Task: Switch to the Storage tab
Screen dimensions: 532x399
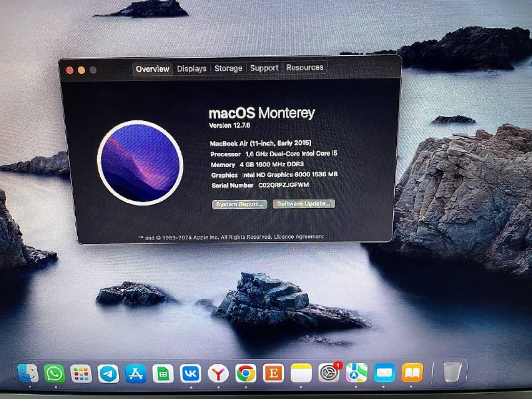Action: pos(228,68)
